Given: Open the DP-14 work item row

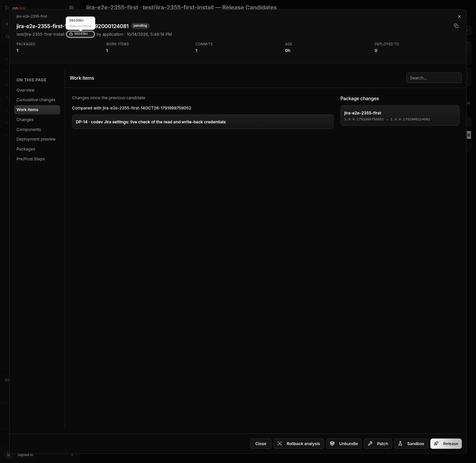Looking at the screenshot, I should pos(203,122).
